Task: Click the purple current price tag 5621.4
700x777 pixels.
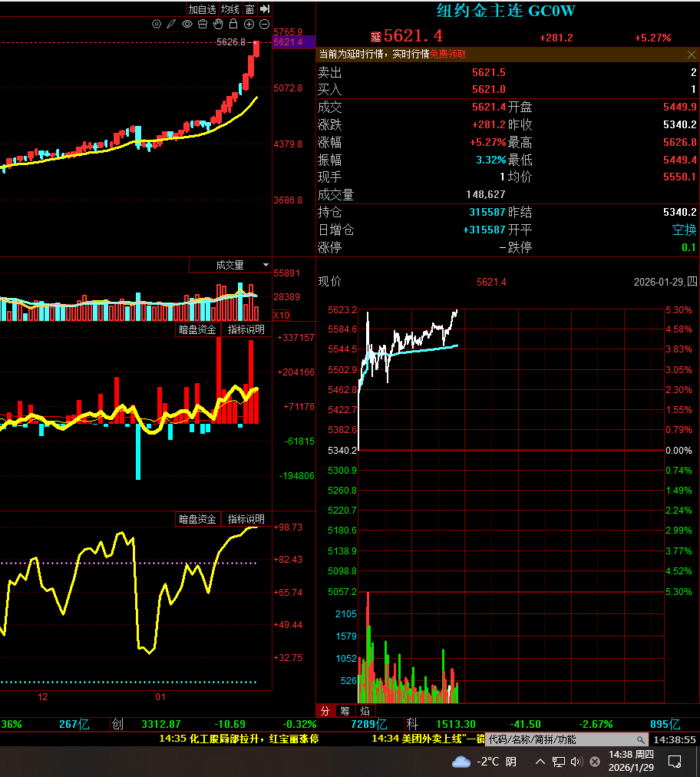Action: [294, 42]
